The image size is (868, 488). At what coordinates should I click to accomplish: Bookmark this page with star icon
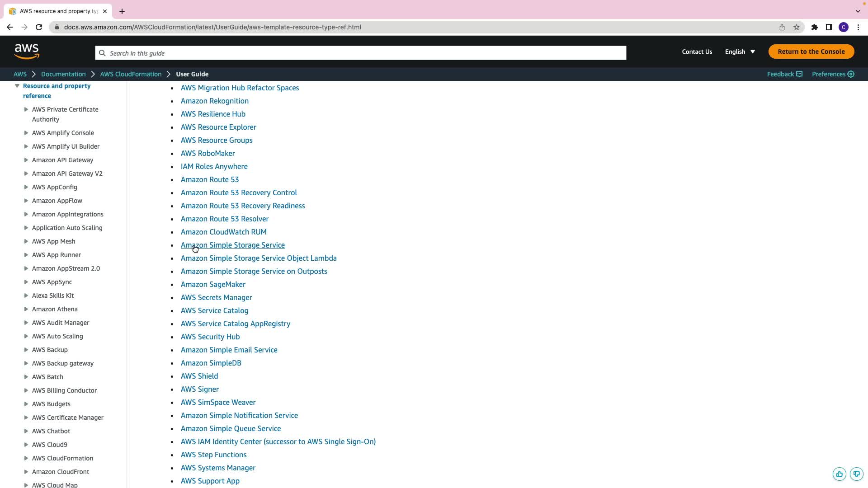[x=797, y=27]
